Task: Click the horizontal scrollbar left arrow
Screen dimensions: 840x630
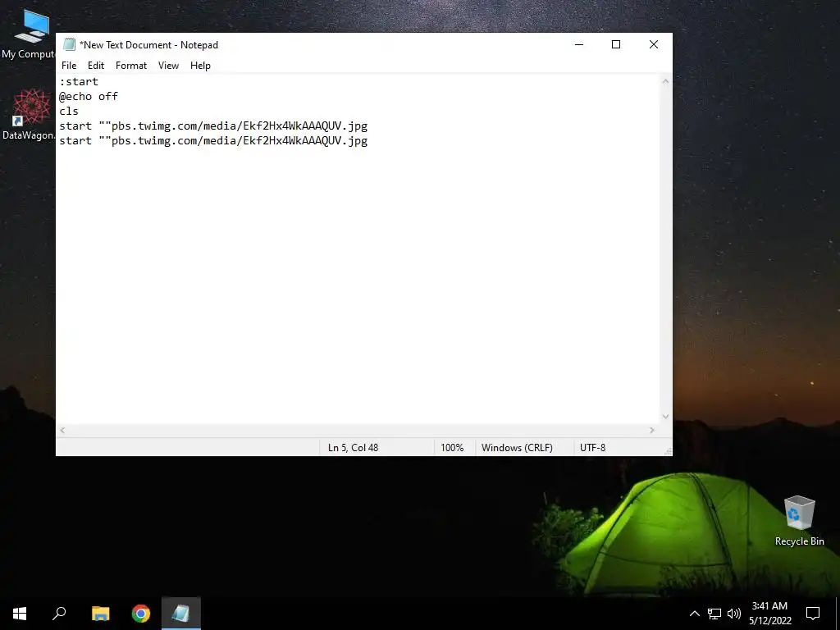Action: point(62,430)
